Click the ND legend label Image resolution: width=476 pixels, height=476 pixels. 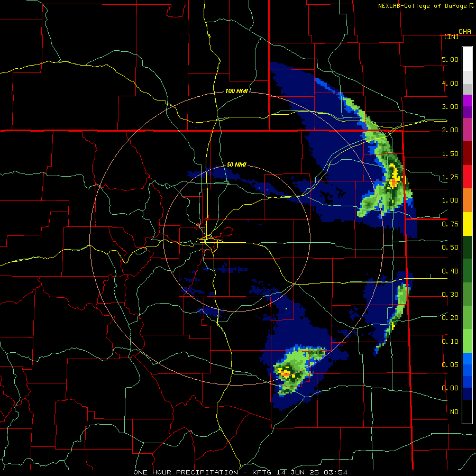454,412
